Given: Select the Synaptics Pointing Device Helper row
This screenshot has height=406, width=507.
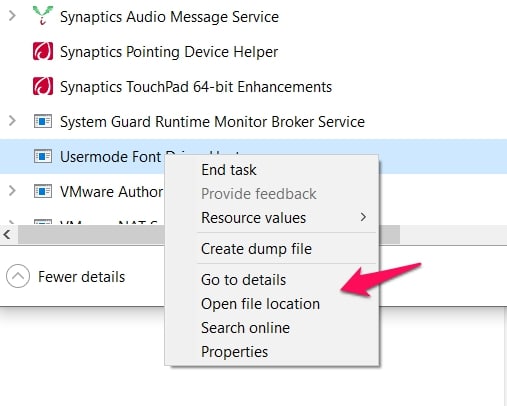Looking at the screenshot, I should pyautogui.click(x=253, y=52).
